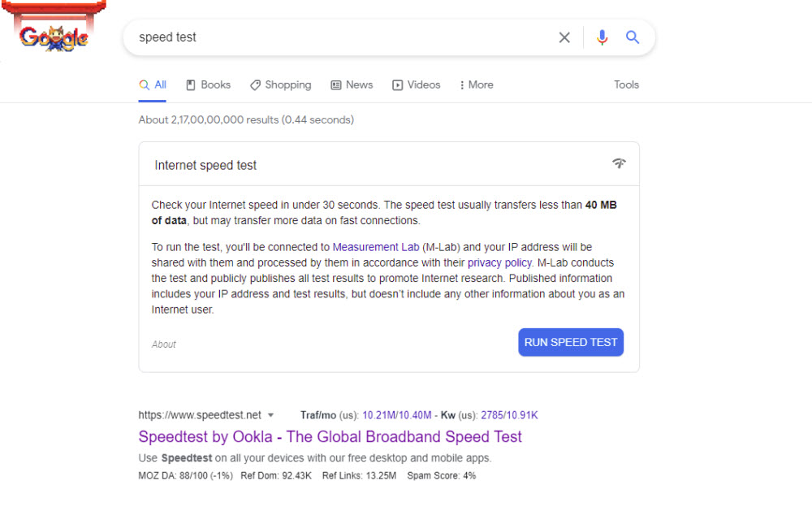This screenshot has height=520, width=812.
Task: Open the speedtest.net URL options dropdown
Action: click(271, 414)
